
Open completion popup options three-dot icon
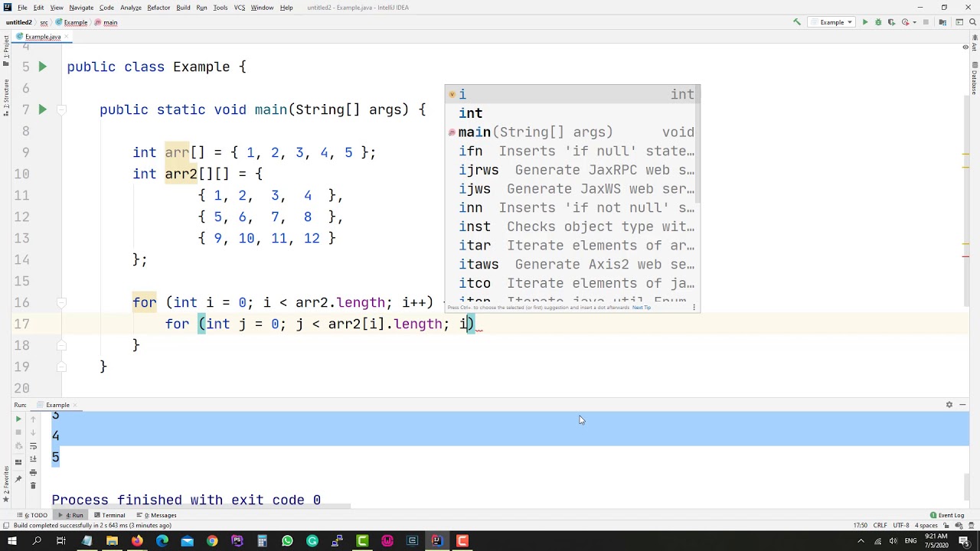pos(694,308)
